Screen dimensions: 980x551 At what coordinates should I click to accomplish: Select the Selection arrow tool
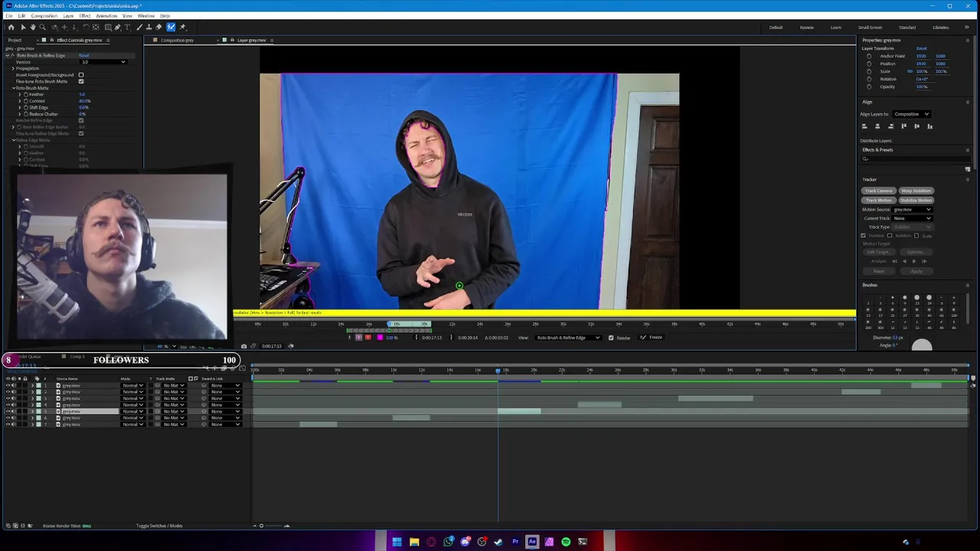23,27
